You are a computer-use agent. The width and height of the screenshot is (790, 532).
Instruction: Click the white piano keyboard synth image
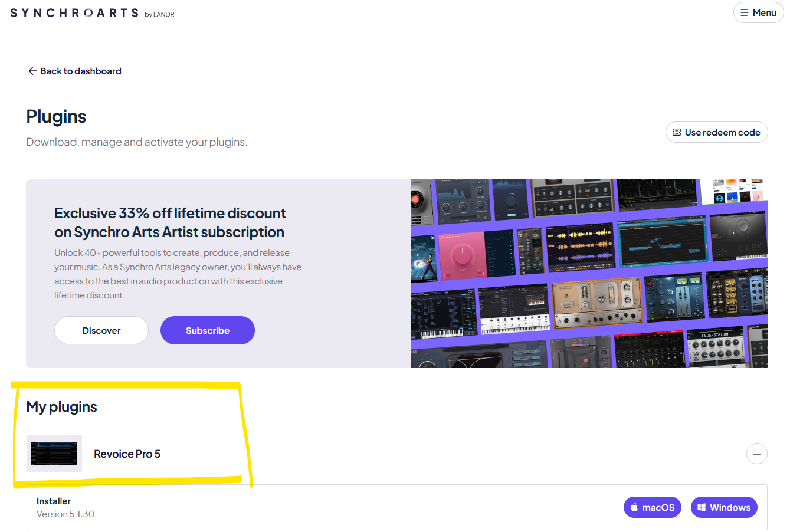tap(513, 310)
